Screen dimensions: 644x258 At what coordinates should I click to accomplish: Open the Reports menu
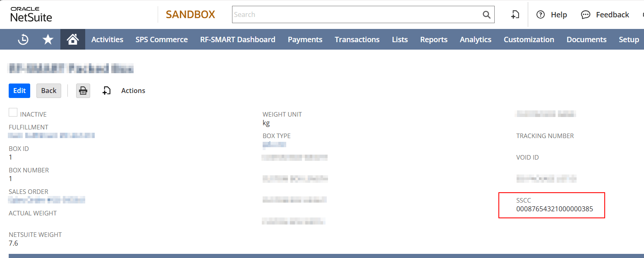pyautogui.click(x=433, y=39)
